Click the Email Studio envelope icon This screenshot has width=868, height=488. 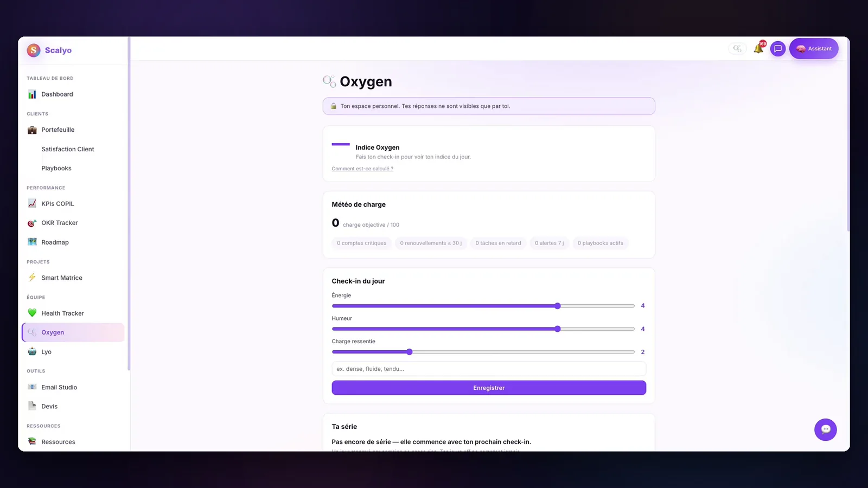coord(32,387)
